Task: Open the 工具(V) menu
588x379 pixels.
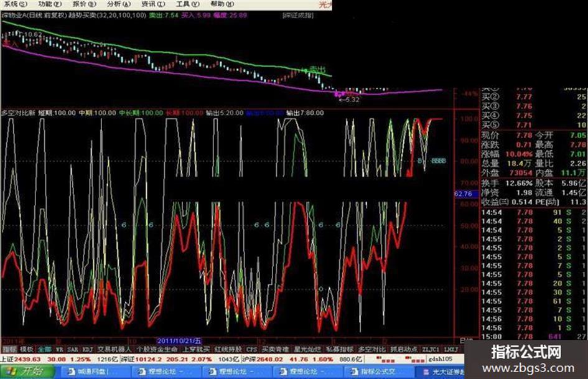Action: (x=187, y=4)
